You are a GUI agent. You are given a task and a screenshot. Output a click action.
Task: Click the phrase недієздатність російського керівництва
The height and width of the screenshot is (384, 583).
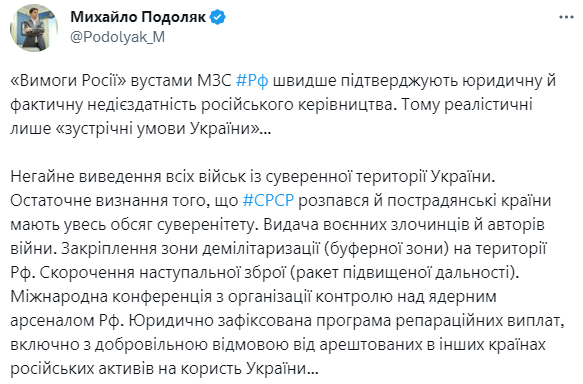[241, 105]
